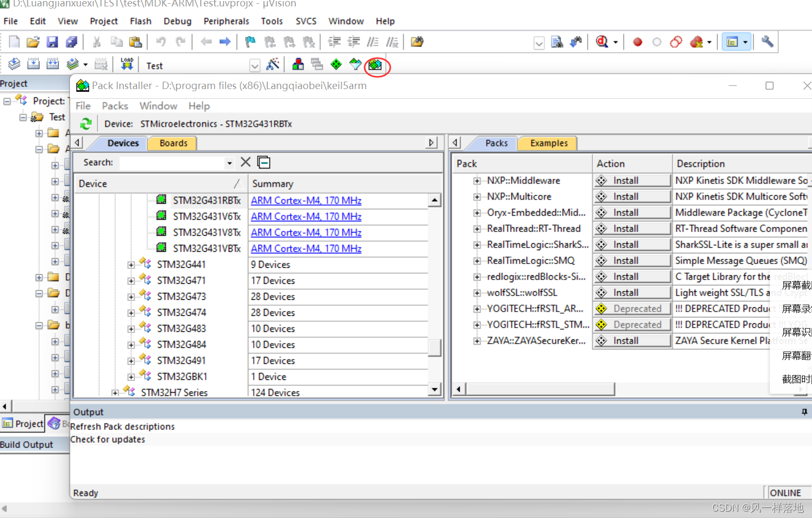
Task: Clear the device search with the X icon
Action: pyautogui.click(x=246, y=162)
